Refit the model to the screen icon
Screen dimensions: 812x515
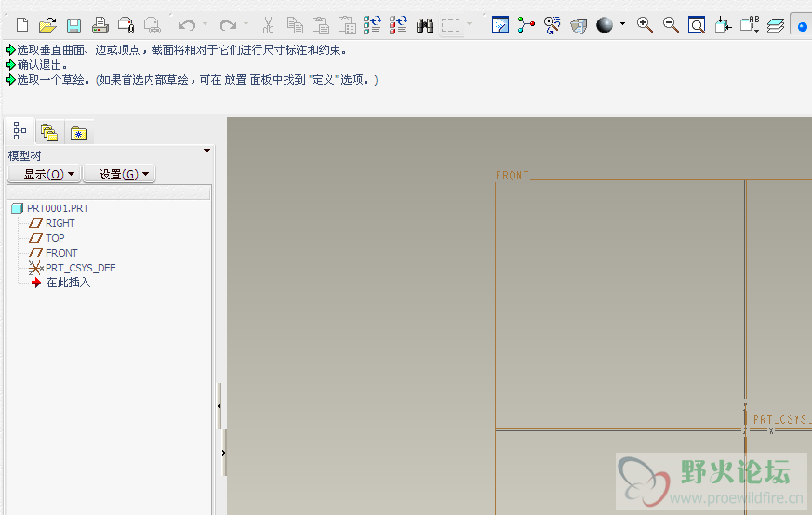pyautogui.click(x=697, y=25)
